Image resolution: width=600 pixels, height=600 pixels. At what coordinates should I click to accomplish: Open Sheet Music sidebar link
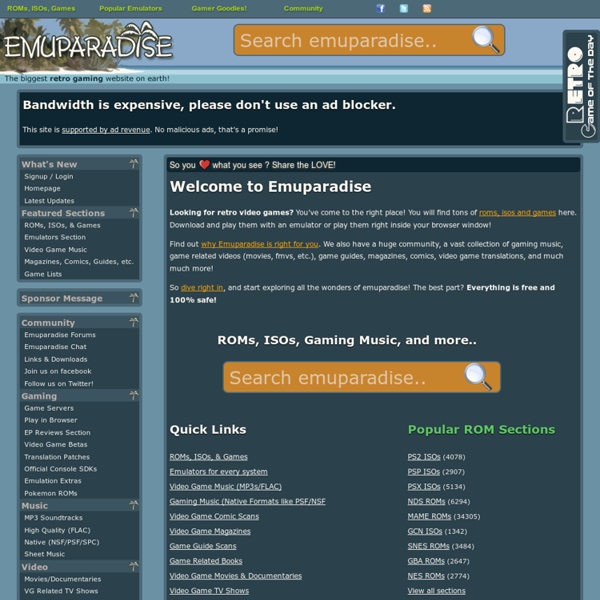point(44,554)
